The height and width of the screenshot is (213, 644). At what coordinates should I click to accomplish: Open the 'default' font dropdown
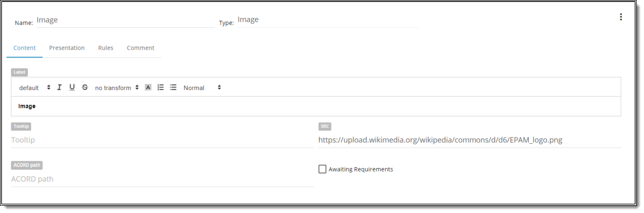click(35, 88)
